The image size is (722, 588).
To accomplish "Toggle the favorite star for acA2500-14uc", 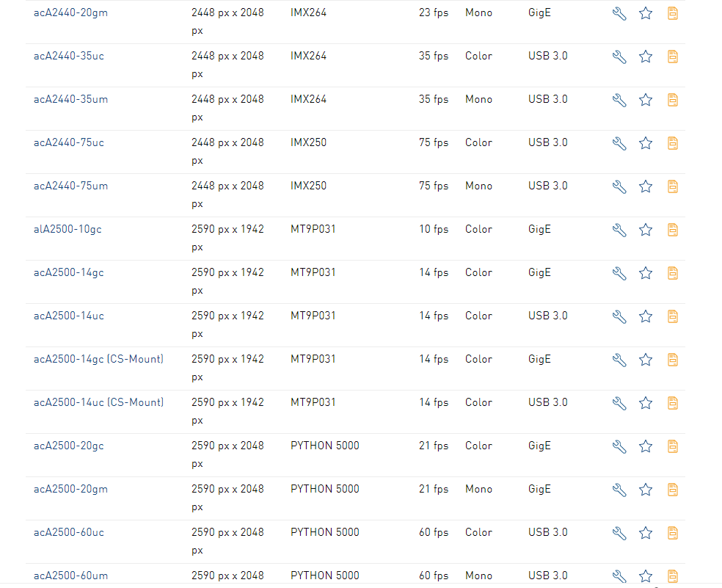I will coord(646,316).
